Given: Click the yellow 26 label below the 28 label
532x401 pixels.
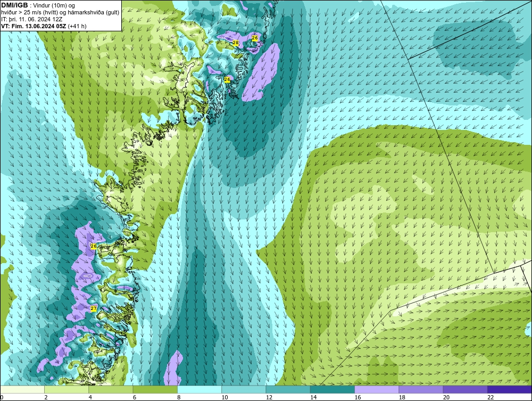Looking at the screenshot, I should pyautogui.click(x=227, y=79).
